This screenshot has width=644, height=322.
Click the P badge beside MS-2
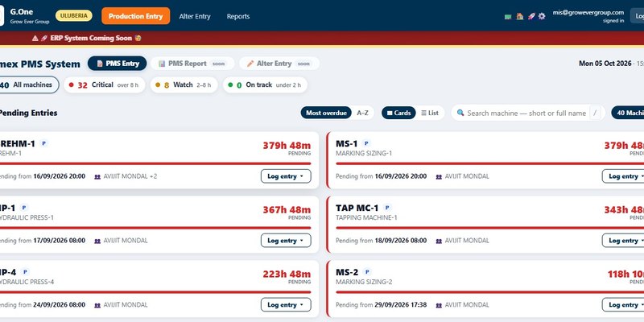(367, 272)
